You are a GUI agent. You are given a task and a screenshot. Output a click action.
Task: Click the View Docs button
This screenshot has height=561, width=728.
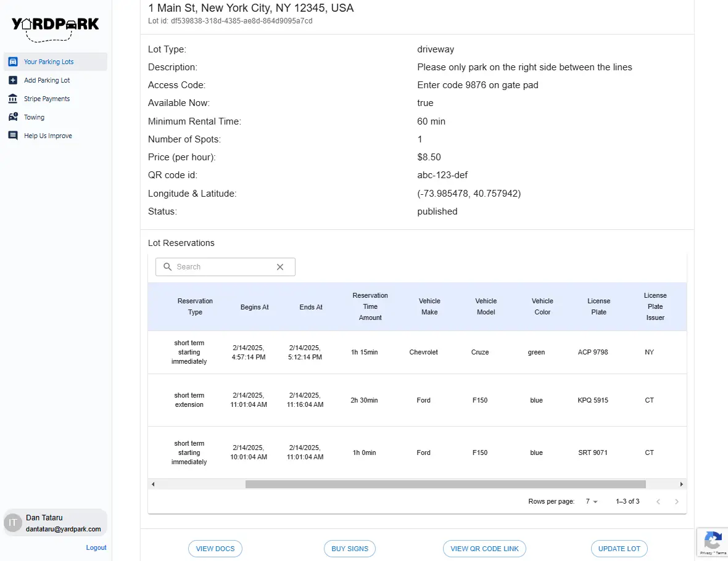[x=215, y=549]
